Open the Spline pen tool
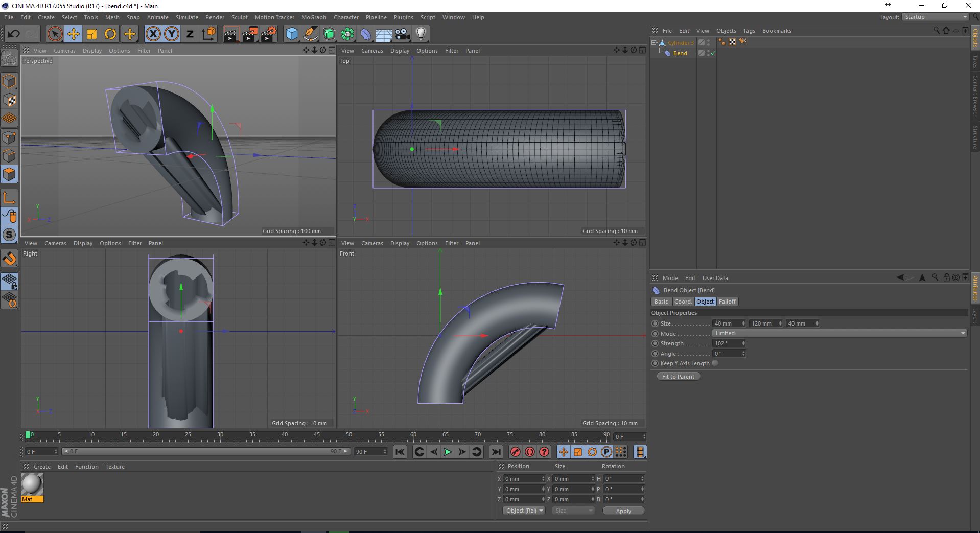 (x=310, y=34)
